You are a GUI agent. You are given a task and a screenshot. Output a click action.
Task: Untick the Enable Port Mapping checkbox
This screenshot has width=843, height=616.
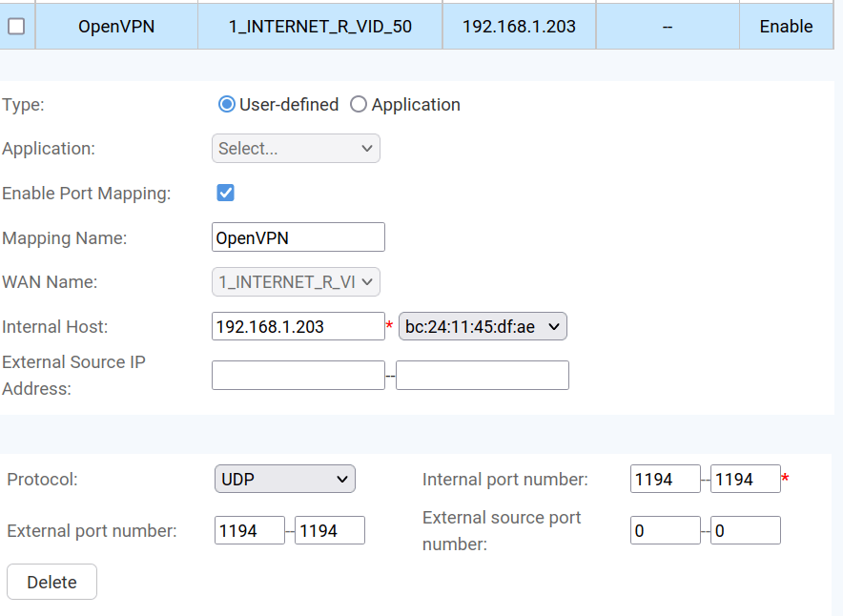pyautogui.click(x=226, y=193)
